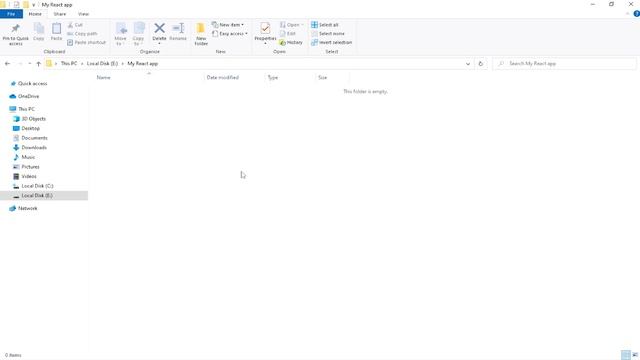Open Videos in navigation pane
Screen dimensions: 640x360
click(x=29, y=176)
